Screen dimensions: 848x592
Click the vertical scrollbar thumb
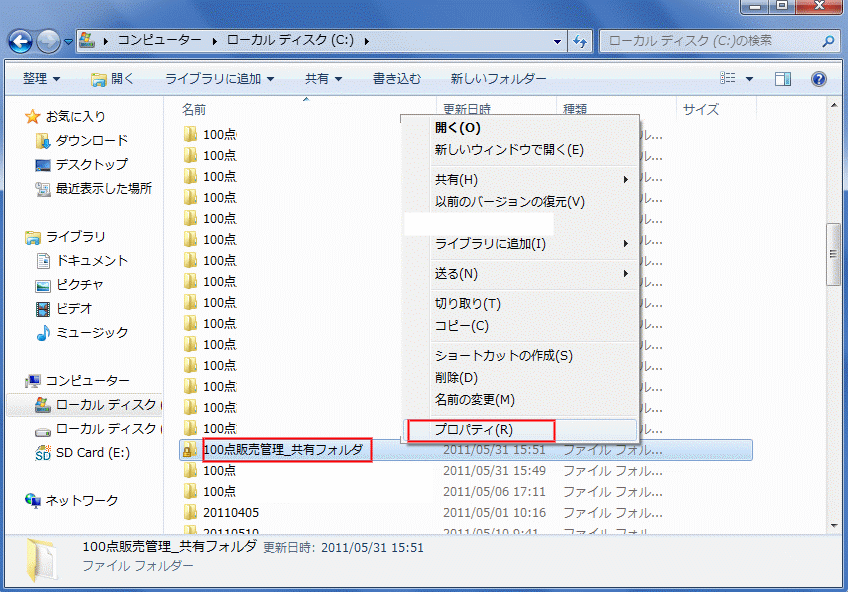pyautogui.click(x=833, y=254)
